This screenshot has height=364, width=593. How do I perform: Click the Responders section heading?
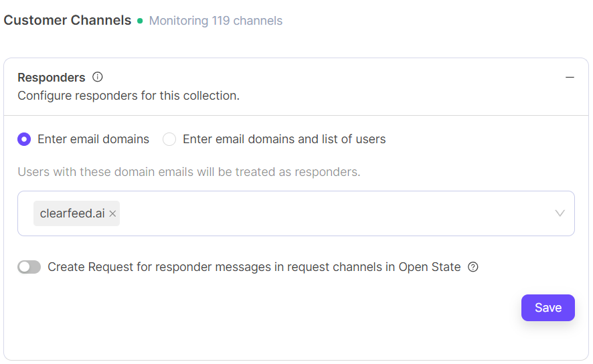click(x=52, y=77)
